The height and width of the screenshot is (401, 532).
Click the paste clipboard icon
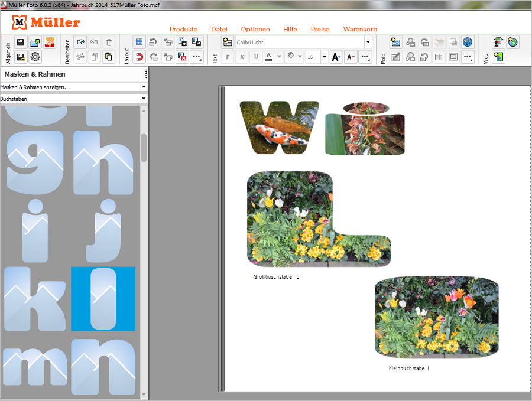[109, 57]
